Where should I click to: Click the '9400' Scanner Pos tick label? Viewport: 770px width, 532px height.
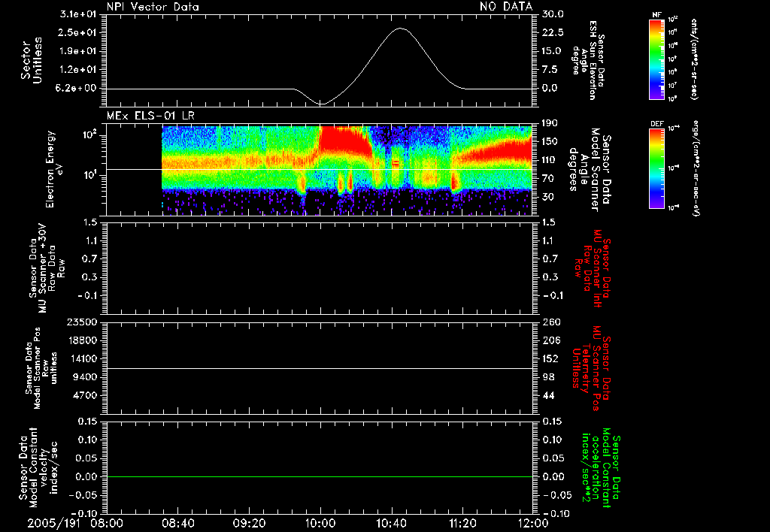84,377
